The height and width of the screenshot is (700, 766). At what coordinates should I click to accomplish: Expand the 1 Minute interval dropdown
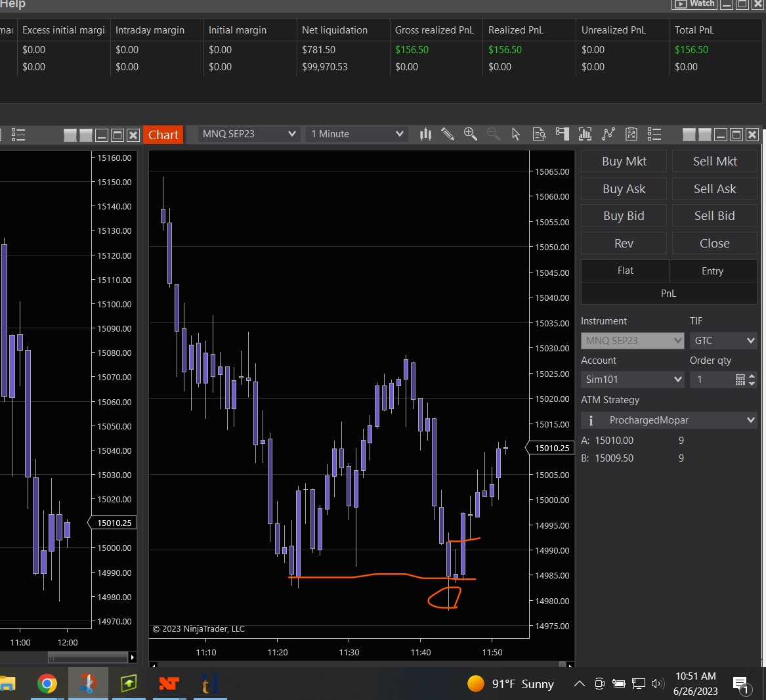[x=357, y=134]
